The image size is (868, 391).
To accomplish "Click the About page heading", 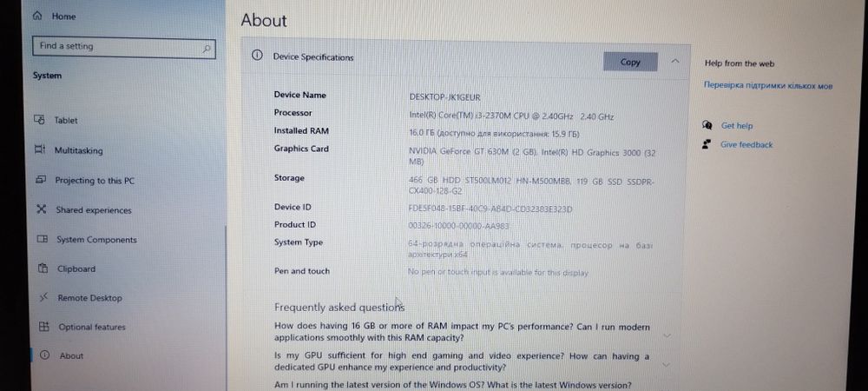I will 264,21.
